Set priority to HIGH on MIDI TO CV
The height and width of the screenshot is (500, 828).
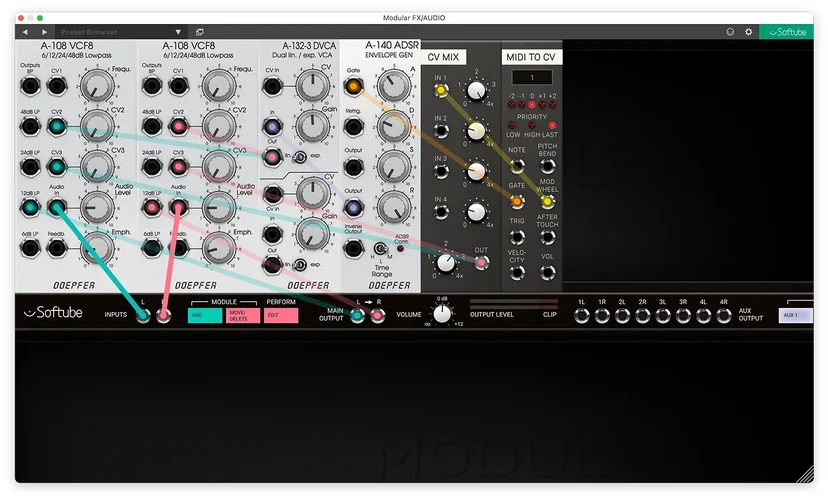pos(532,126)
